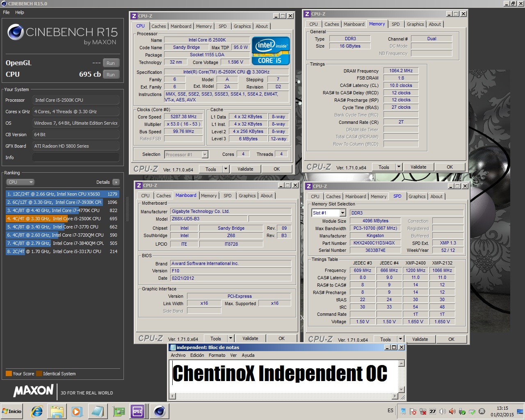The height and width of the screenshot is (420, 525).
Task: Click Notepad's horizontal scroll right arrow
Action: pos(395,396)
